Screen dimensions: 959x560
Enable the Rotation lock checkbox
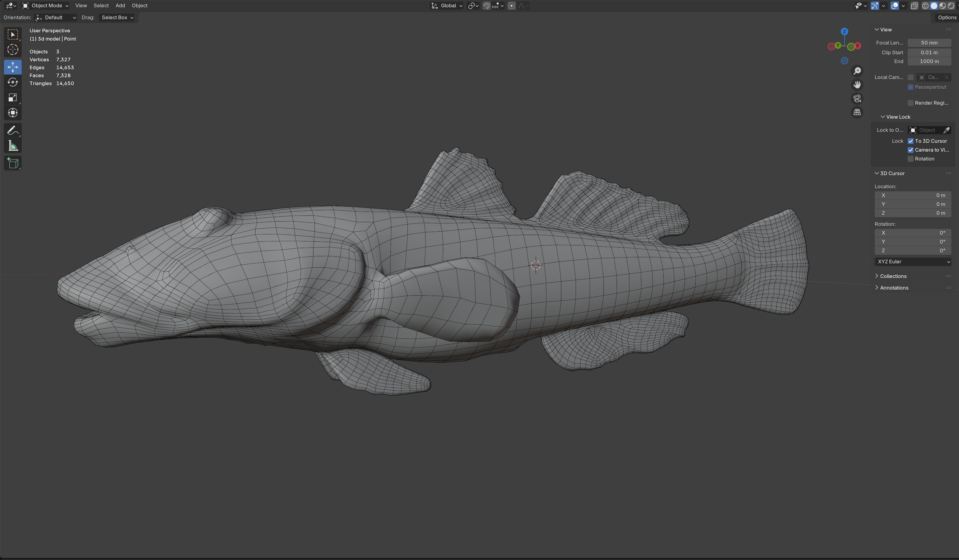coord(911,159)
